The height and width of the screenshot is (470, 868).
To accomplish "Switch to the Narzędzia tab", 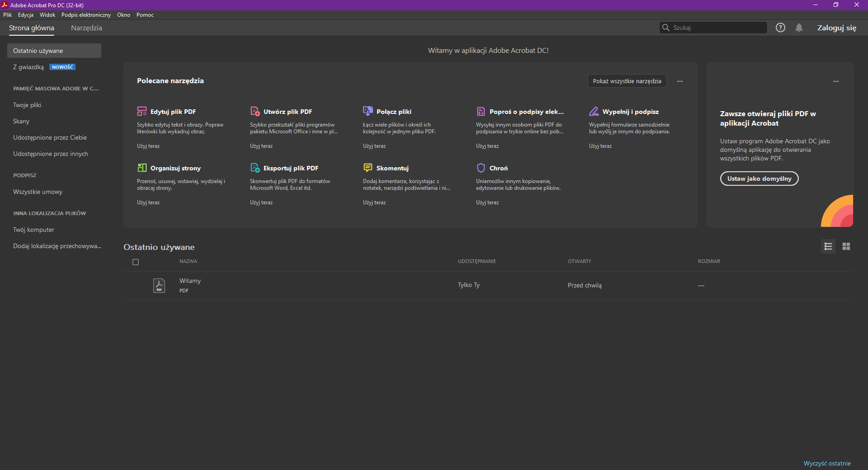I will [x=86, y=28].
